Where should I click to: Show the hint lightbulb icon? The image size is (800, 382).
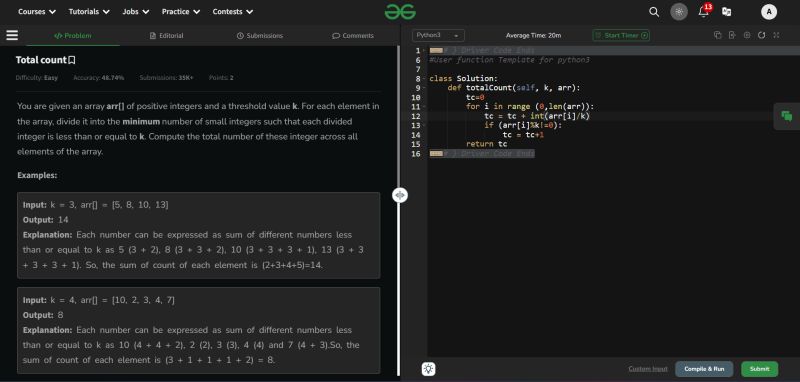429,369
